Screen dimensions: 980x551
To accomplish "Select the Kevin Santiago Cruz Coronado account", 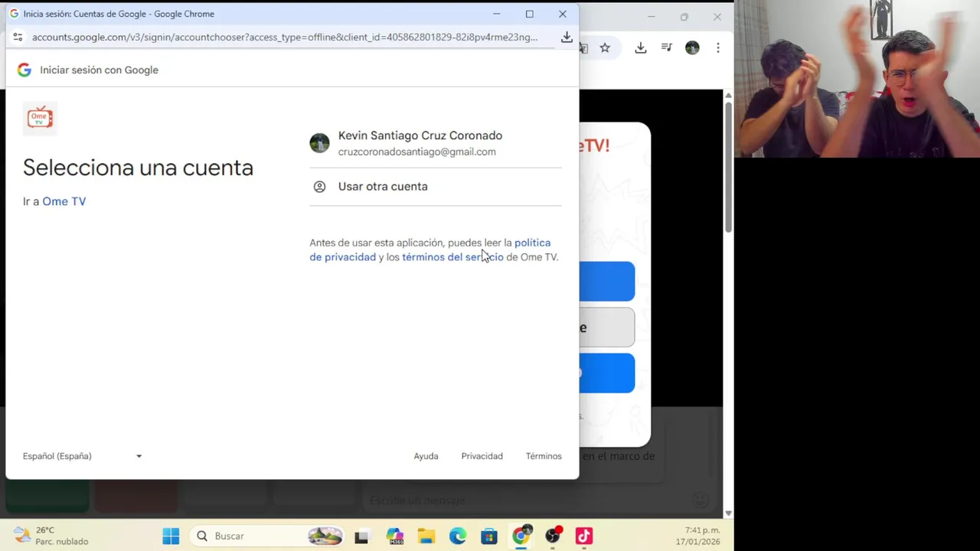I will 435,143.
